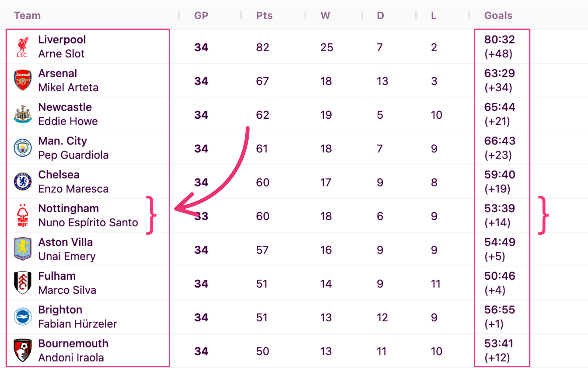The width and height of the screenshot is (588, 368).
Task: Click the Arsenal club crest
Action: 23,80
